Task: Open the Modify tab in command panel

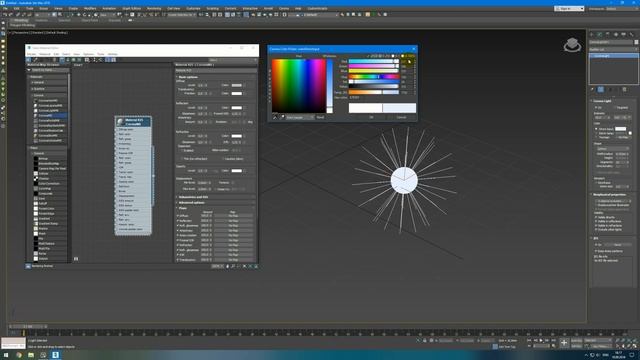Action: (600, 34)
